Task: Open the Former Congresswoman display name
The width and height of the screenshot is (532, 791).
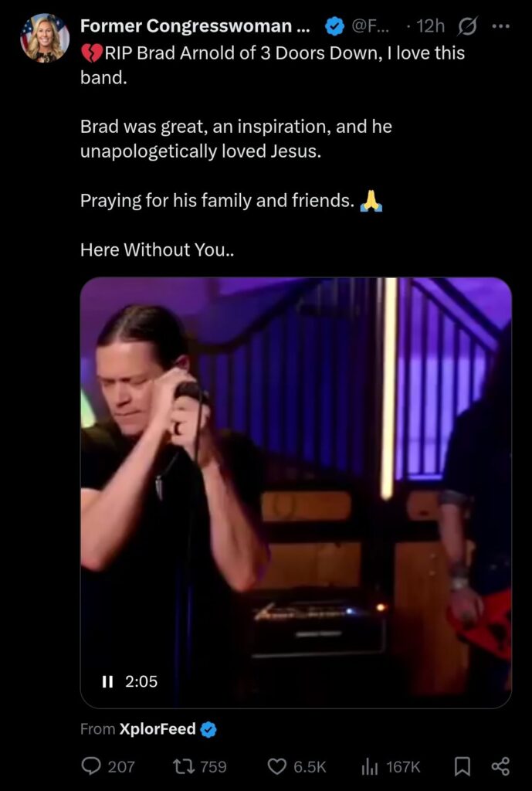Action: point(195,26)
